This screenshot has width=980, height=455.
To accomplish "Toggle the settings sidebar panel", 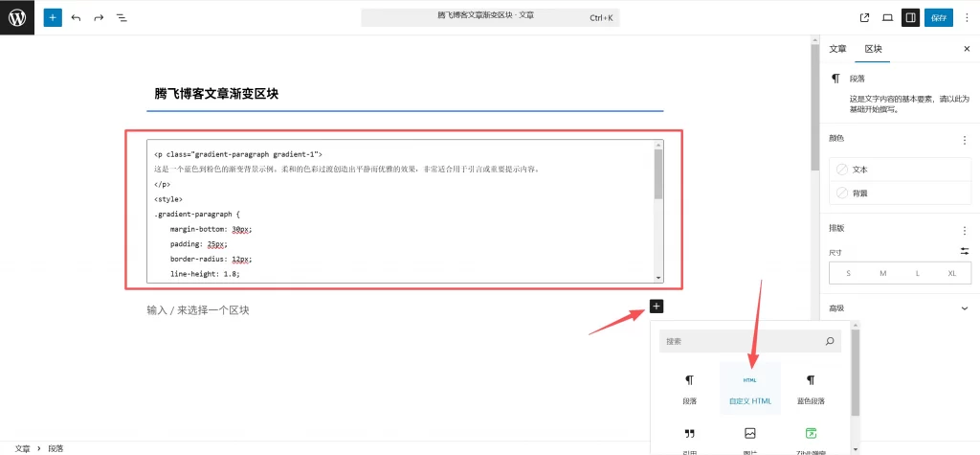I will 910,17.
